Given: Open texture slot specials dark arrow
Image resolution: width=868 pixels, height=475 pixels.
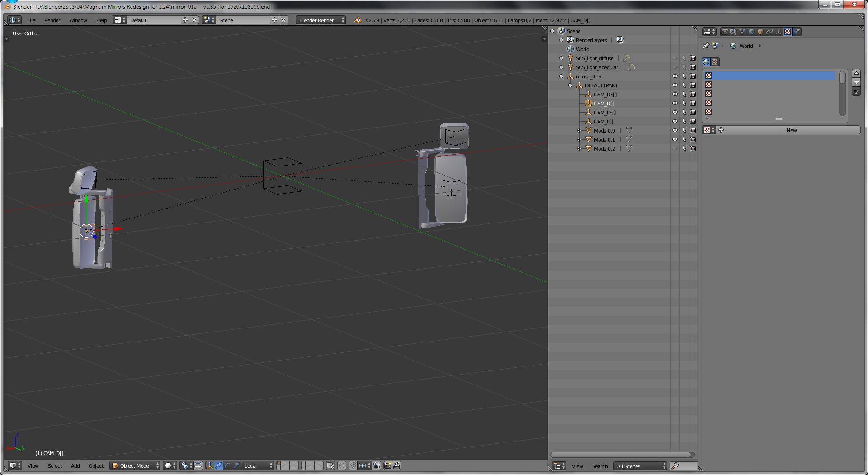Looking at the screenshot, I should (x=856, y=92).
